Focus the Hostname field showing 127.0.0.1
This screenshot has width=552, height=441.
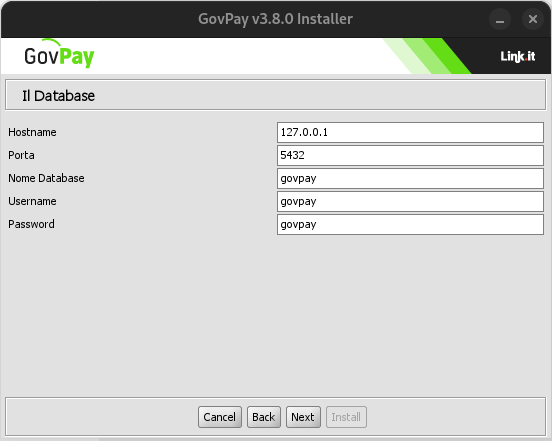(410, 132)
